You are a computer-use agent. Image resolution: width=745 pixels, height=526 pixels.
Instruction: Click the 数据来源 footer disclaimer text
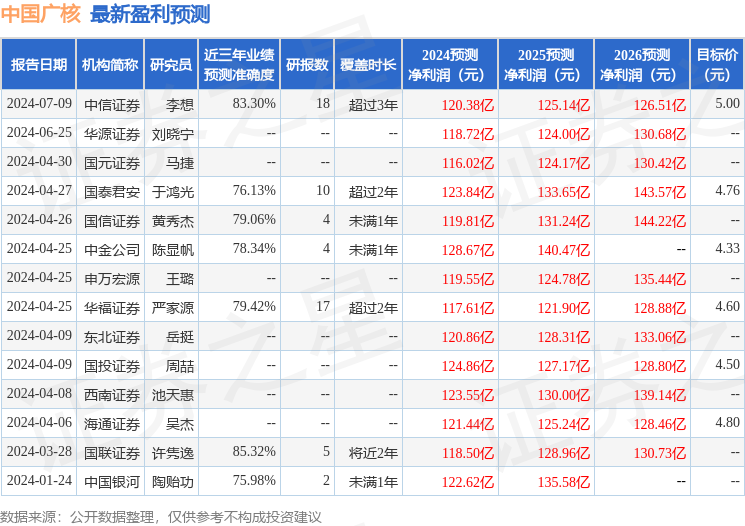(161, 517)
